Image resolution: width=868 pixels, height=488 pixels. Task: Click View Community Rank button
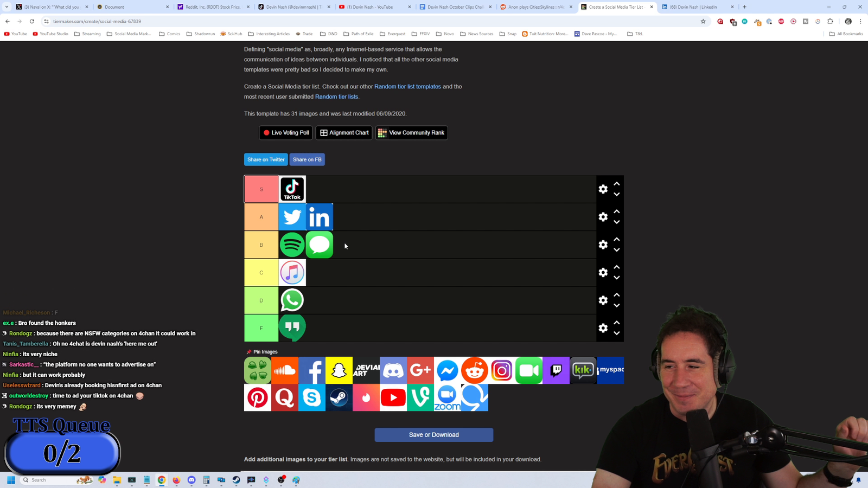pos(412,133)
